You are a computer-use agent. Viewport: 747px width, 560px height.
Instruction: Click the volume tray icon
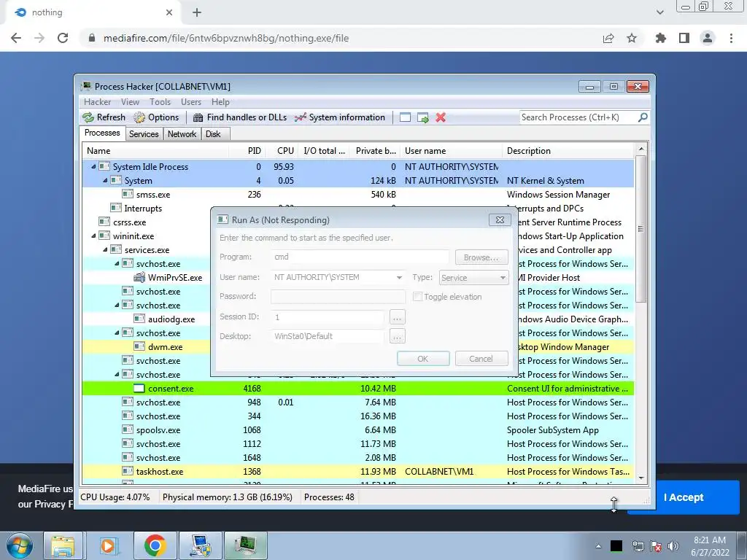click(673, 546)
